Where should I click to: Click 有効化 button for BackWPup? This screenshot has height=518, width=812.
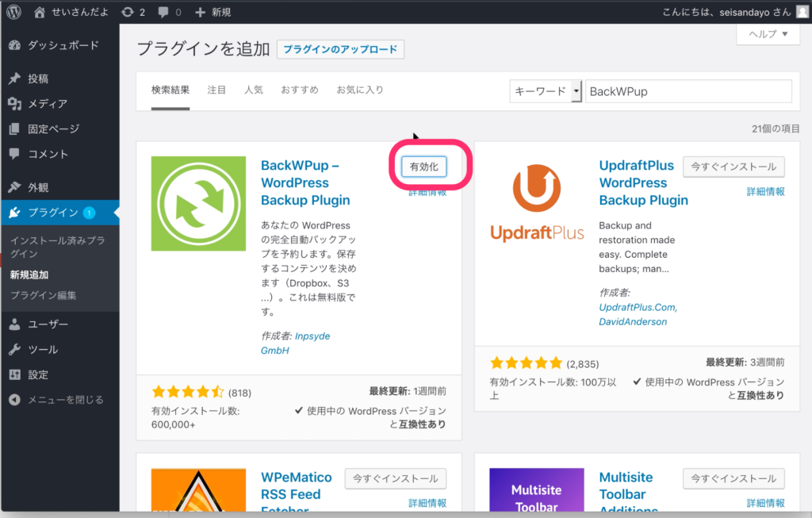(x=424, y=167)
